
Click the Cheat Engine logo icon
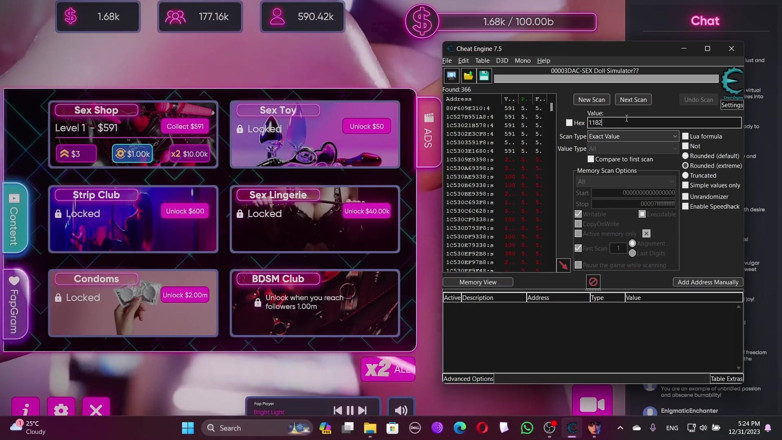click(x=733, y=81)
